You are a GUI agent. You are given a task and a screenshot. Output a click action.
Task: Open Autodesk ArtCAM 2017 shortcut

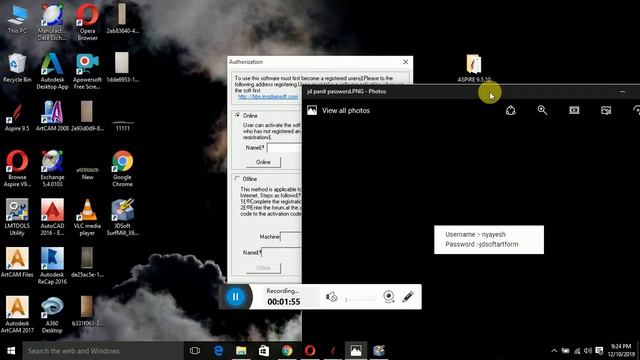[x=17, y=314]
